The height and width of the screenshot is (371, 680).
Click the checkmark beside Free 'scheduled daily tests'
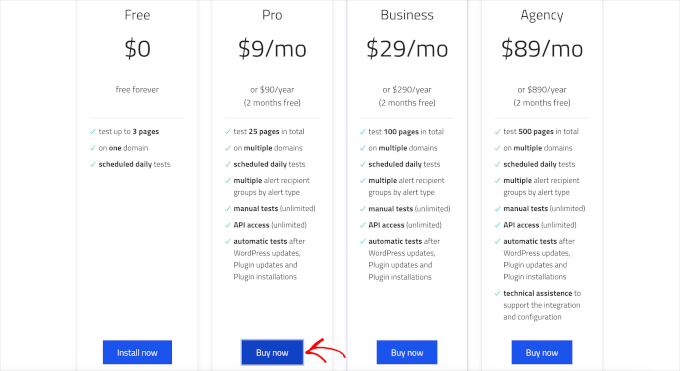(92, 164)
